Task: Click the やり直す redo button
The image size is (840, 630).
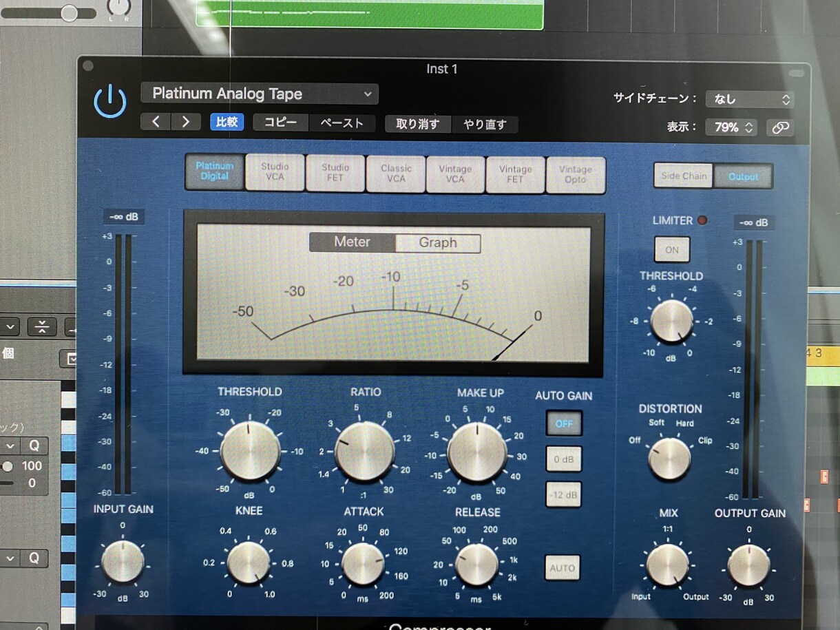Action: point(485,125)
